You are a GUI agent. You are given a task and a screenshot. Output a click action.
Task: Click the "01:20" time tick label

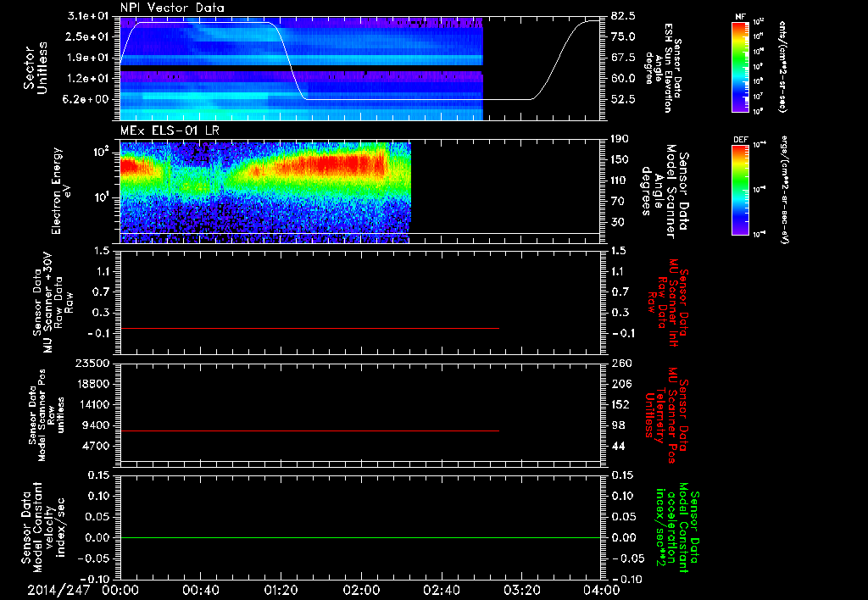(281, 590)
